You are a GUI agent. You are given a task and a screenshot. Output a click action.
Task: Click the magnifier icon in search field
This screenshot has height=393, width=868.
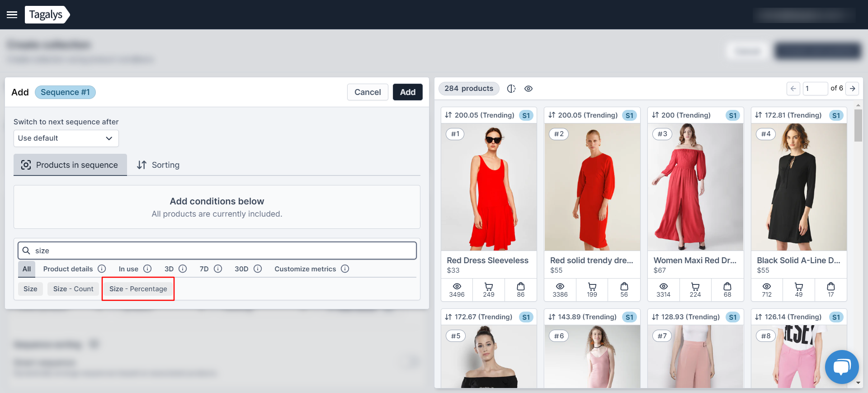click(x=27, y=251)
